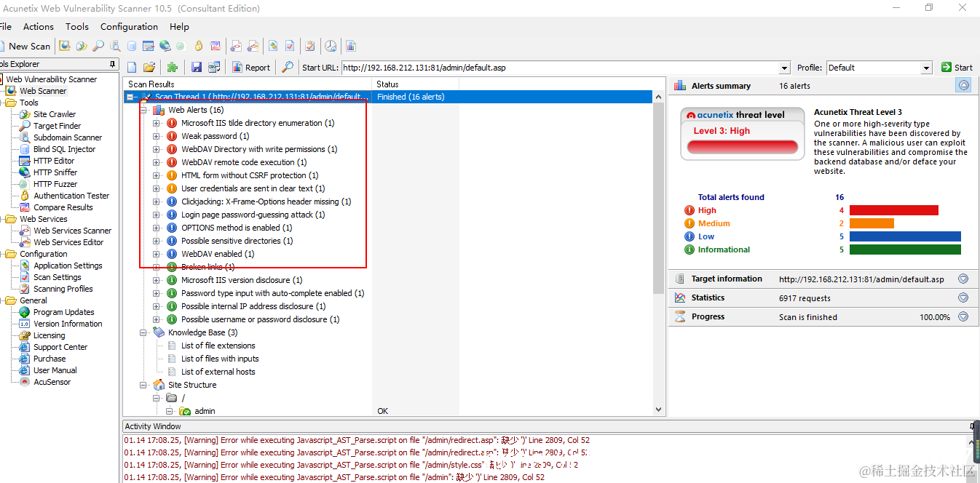Click the open folder icon in scan toolbar
The width and height of the screenshot is (980, 483).
coord(149,67)
